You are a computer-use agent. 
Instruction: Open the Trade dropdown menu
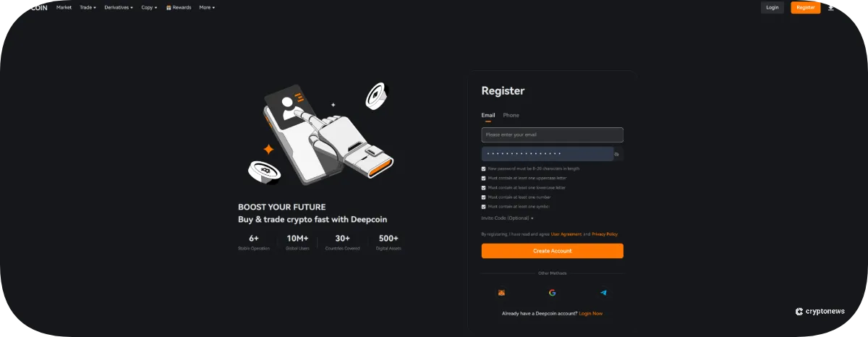pos(88,7)
